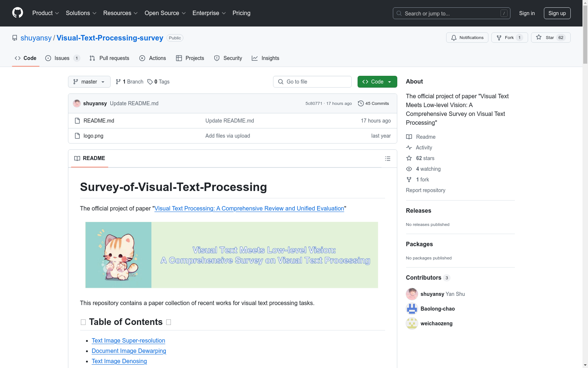588x368 pixels.
Task: Open the Product menu
Action: 46,13
